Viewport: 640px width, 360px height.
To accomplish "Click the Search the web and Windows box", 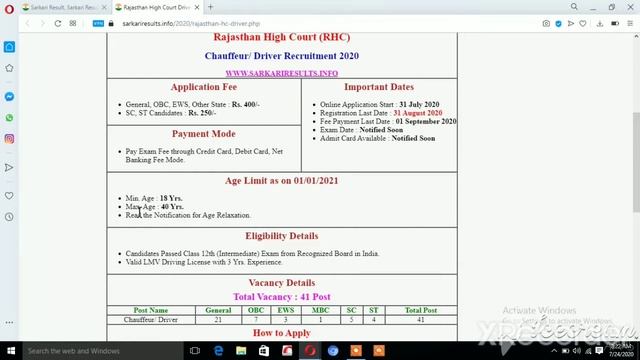I will click(x=102, y=351).
